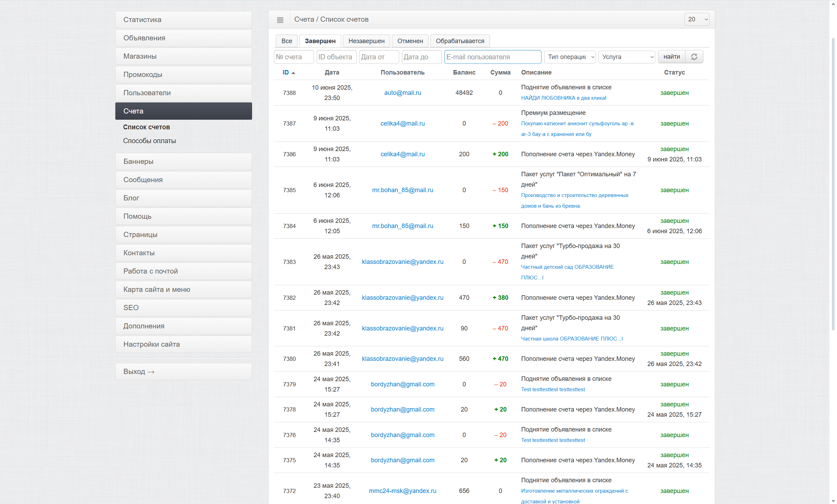
Task: Show the Все accounts tab
Action: point(286,41)
